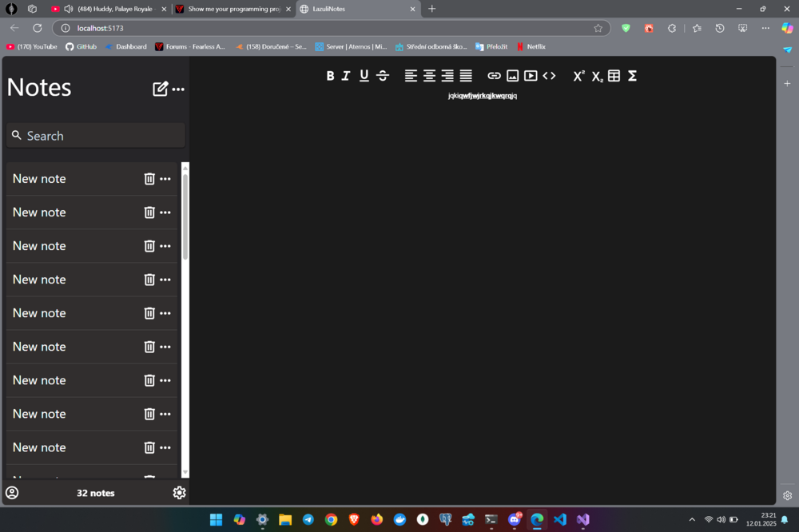Switch to the Show me your programming tab
The width and height of the screenshot is (799, 532).
coord(233,9)
